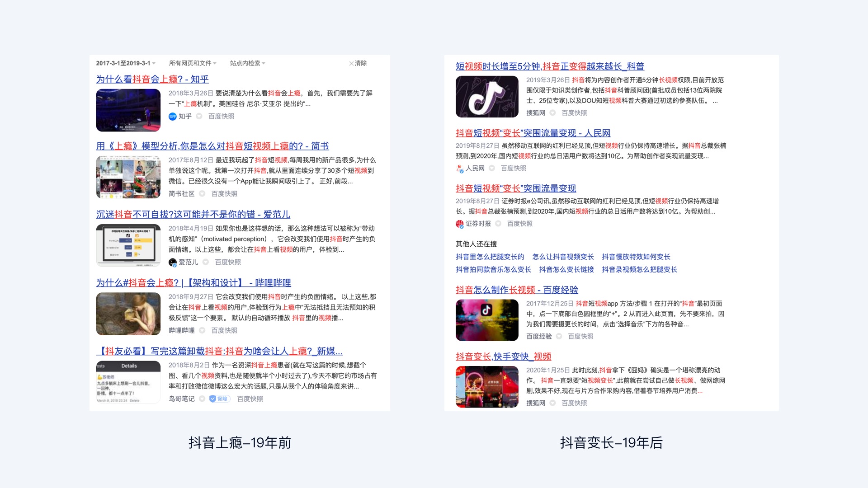Viewport: 868px width, 488px height.
Task: Click the round icon after 知乎 source
Action: click(x=199, y=117)
